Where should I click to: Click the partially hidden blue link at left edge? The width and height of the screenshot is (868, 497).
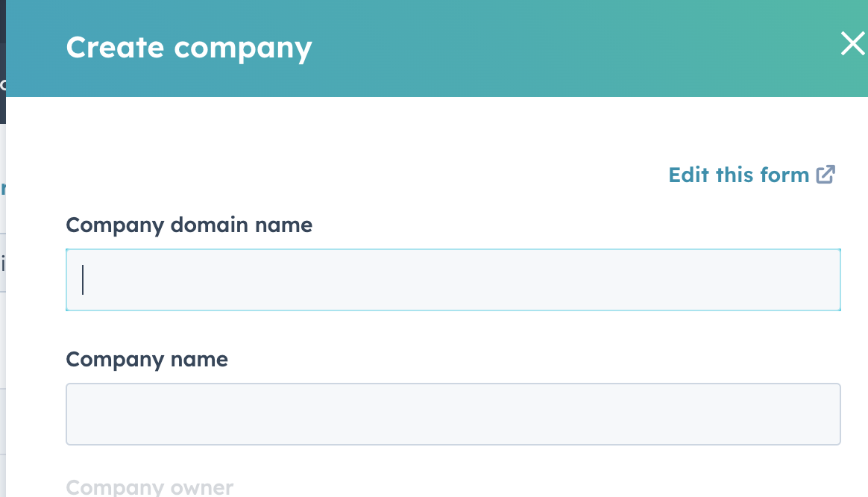coord(3,189)
